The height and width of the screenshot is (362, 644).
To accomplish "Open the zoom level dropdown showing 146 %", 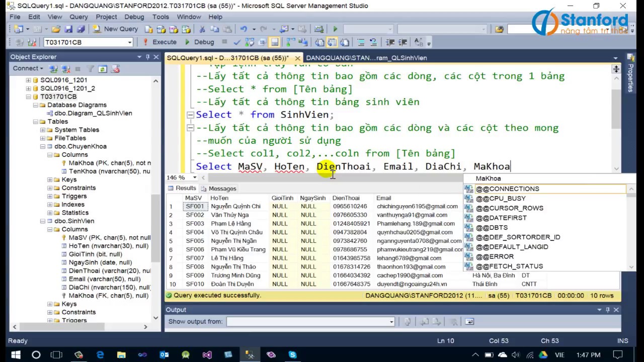I will [196, 177].
